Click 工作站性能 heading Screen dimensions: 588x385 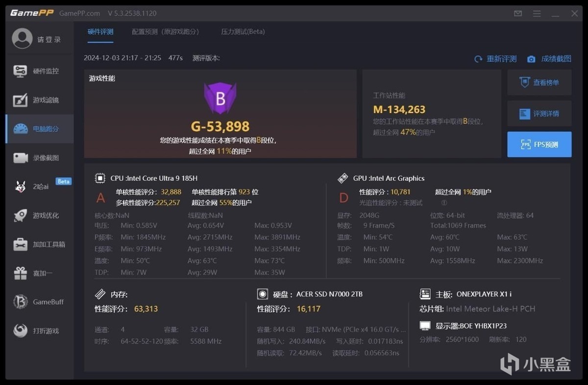coord(389,96)
